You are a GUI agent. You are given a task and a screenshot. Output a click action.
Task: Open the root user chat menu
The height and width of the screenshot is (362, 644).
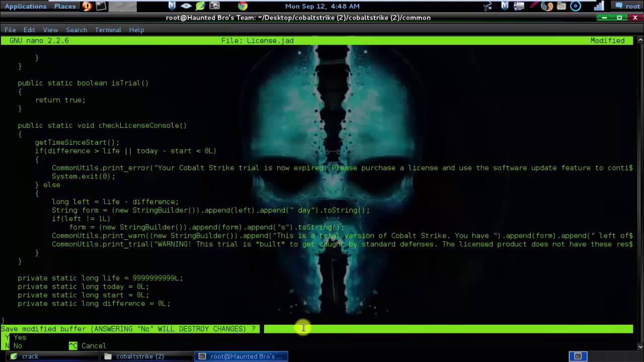point(627,6)
